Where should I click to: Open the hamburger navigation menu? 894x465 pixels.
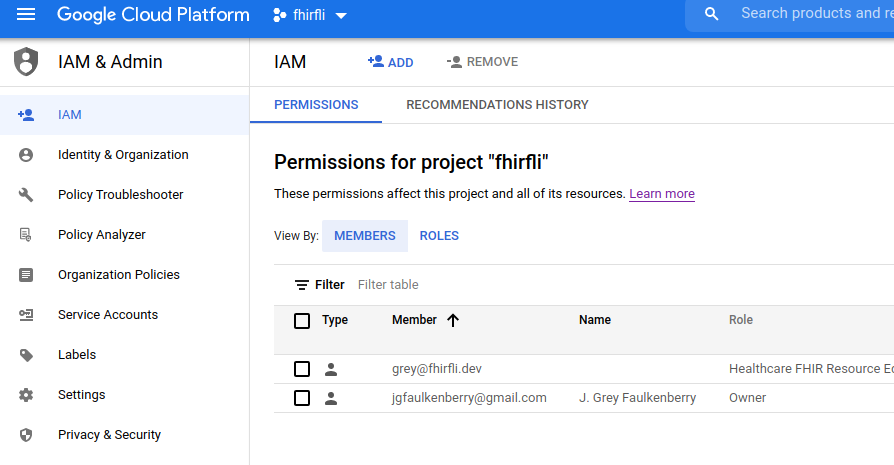[26, 14]
